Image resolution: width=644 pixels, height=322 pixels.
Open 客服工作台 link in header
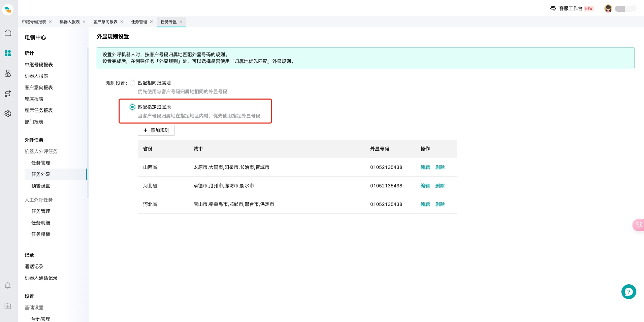(571, 8)
